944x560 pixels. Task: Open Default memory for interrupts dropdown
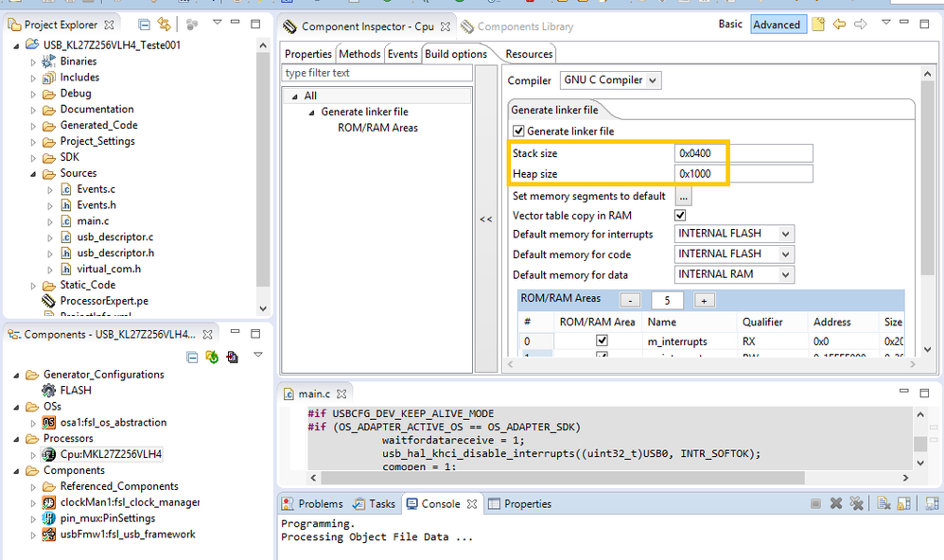(x=734, y=234)
